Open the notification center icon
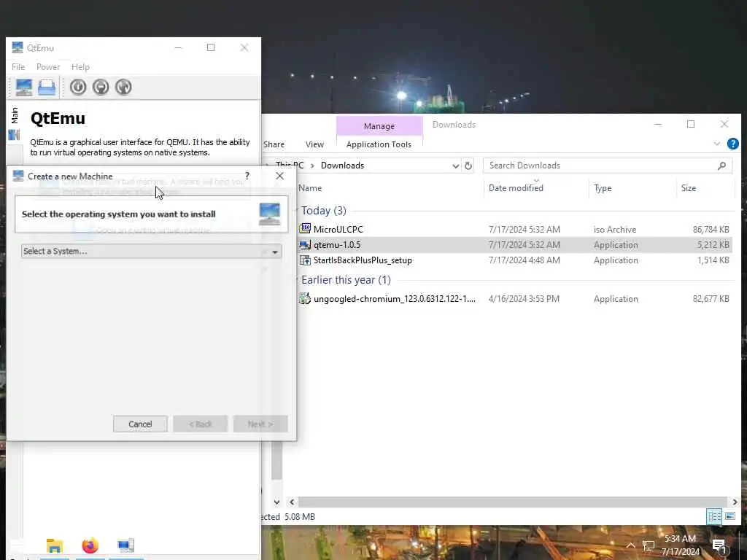This screenshot has height=560, width=747. (719, 545)
